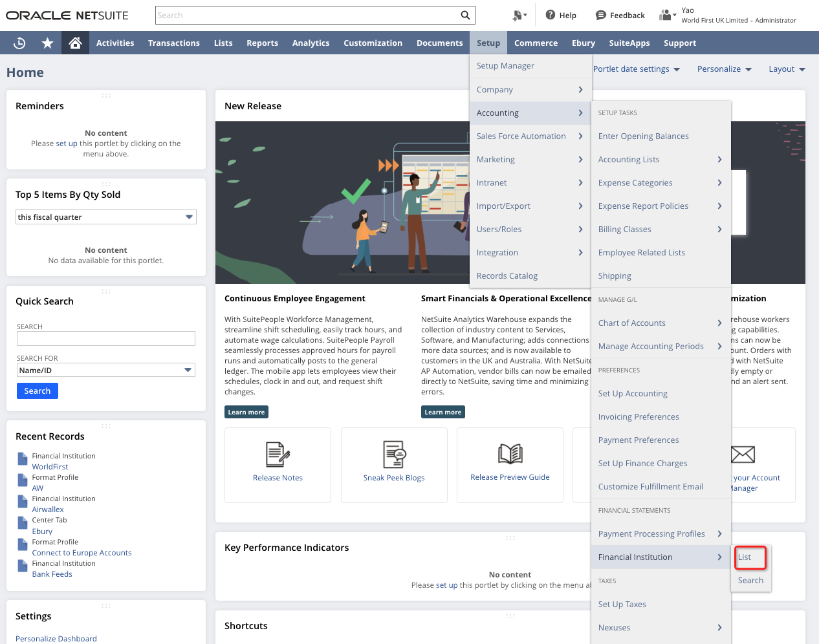This screenshot has height=644, width=819.
Task: Click the Quick Search text field
Action: [x=106, y=338]
